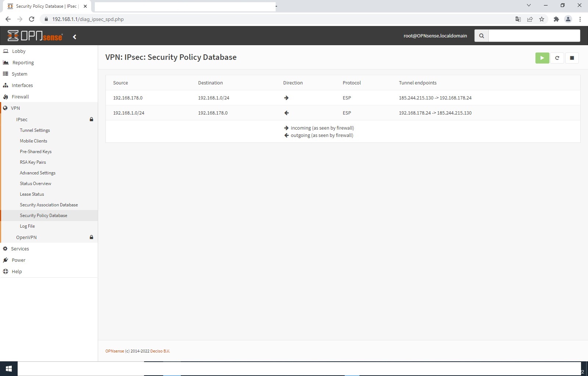The width and height of the screenshot is (588, 376).
Task: Open tab search dropdown arrow
Action: (528, 5)
